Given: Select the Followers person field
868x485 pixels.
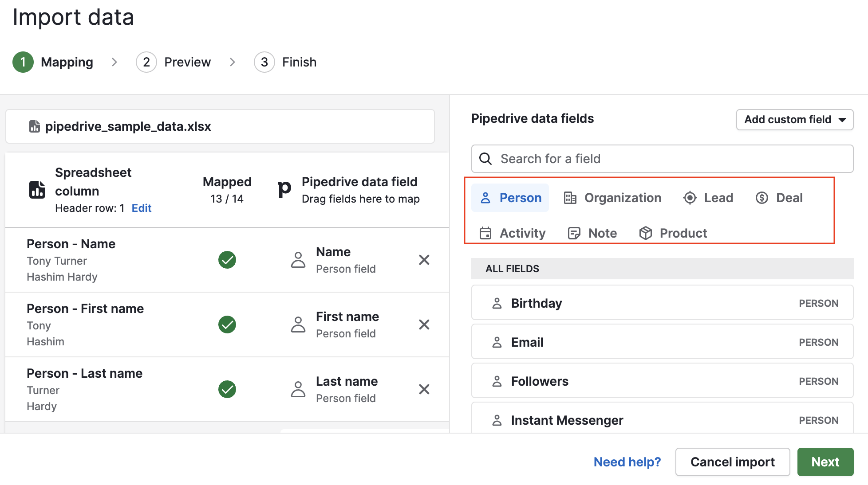Looking at the screenshot, I should (x=662, y=381).
